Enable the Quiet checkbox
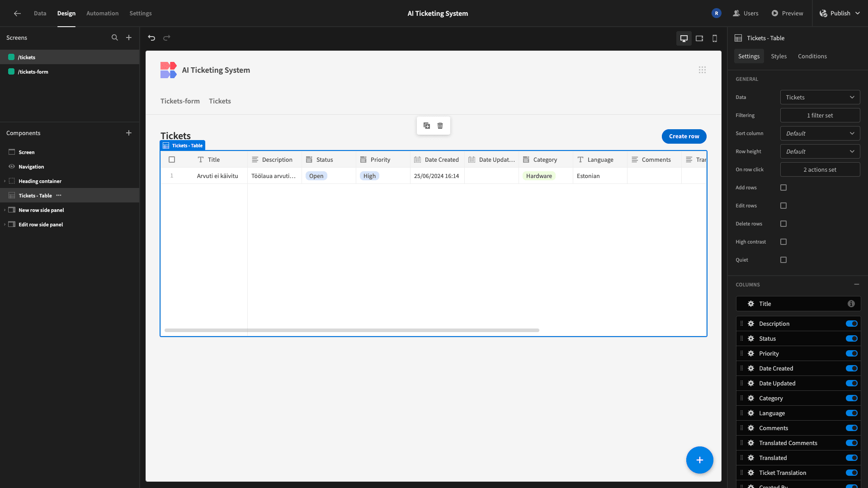The image size is (868, 488). (x=783, y=260)
